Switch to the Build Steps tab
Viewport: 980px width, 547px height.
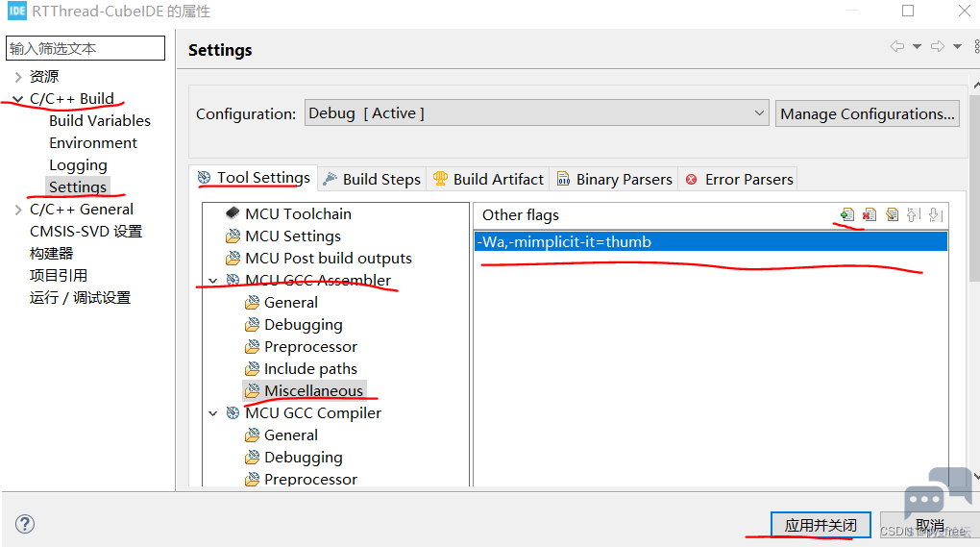(x=372, y=180)
